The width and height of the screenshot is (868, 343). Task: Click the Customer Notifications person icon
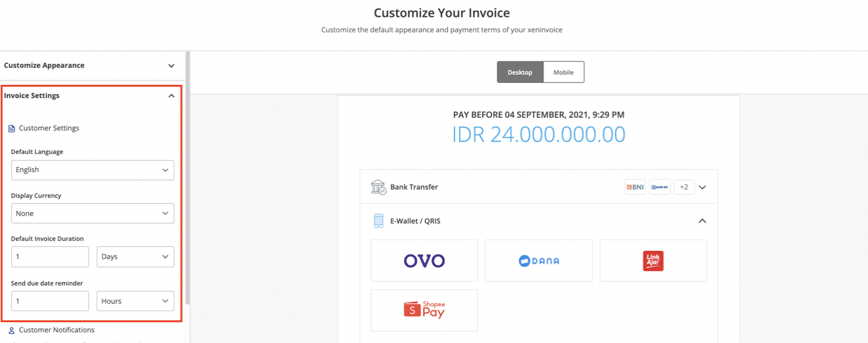coord(11,331)
